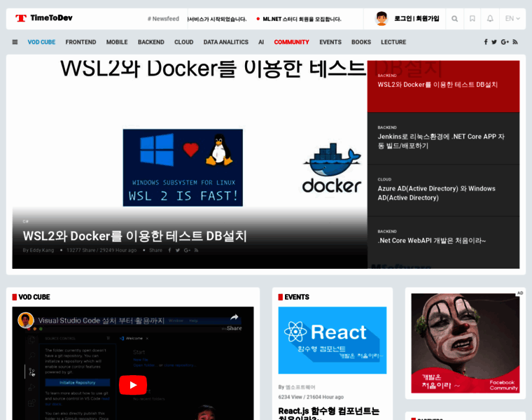Click the clown Facebook Community ad
The height and width of the screenshot is (420, 532).
click(x=465, y=343)
